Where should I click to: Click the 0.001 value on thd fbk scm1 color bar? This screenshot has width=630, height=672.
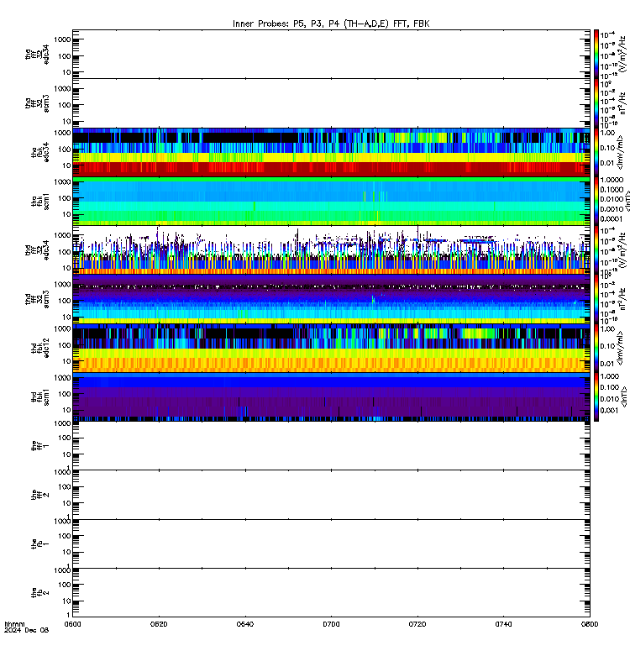[x=608, y=411]
